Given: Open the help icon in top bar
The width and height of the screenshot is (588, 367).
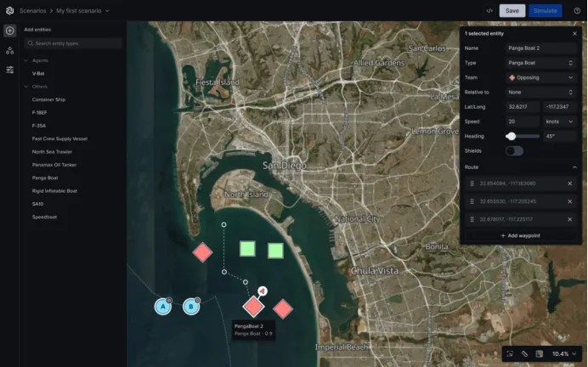Looking at the screenshot, I should click(577, 11).
